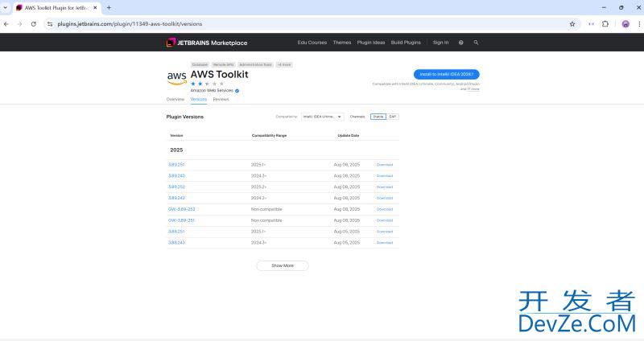Download version 3.89.252
The height and width of the screenshot is (341, 644).
point(385,187)
